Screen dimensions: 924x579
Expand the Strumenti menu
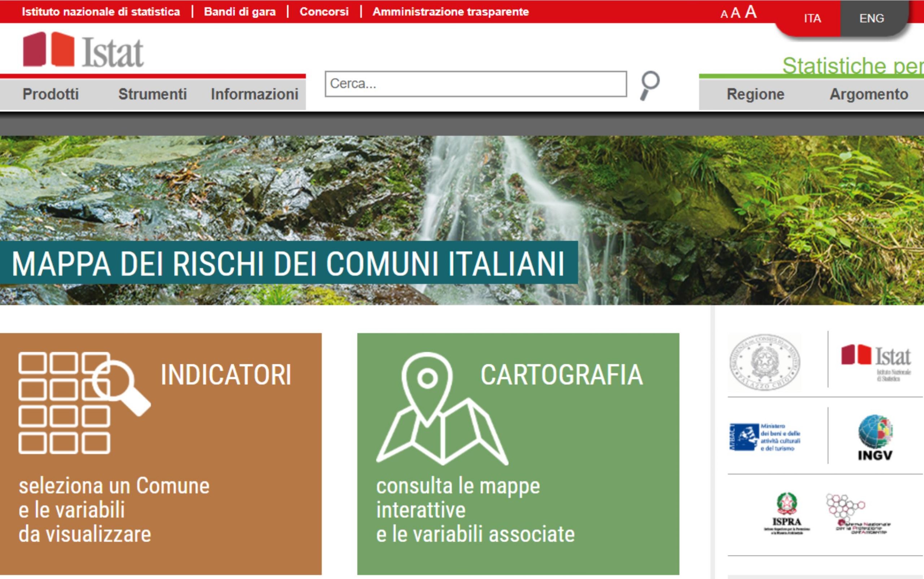152,94
